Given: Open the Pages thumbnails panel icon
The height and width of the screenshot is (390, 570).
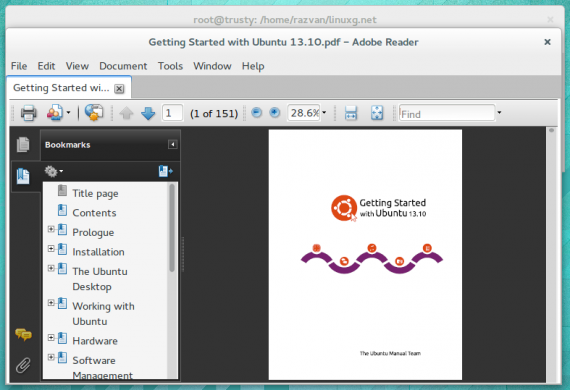Looking at the screenshot, I should (23, 144).
